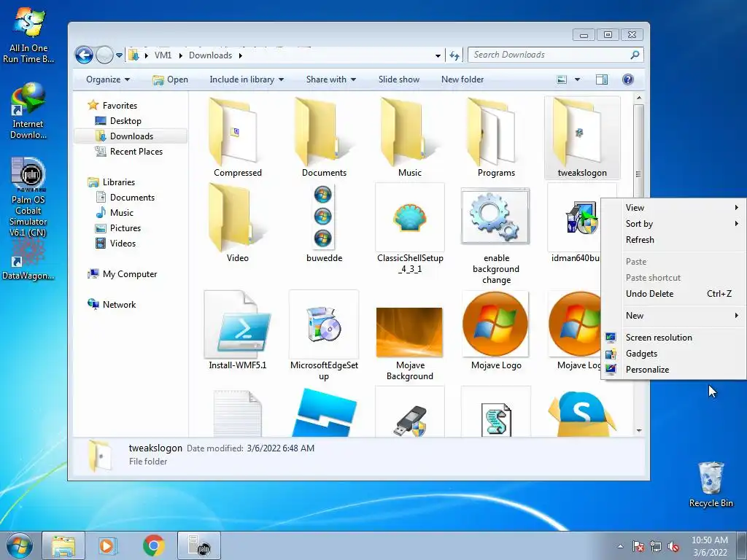Click the Open toolbar button
Screen dimensions: 747x560
pyautogui.click(x=171, y=79)
